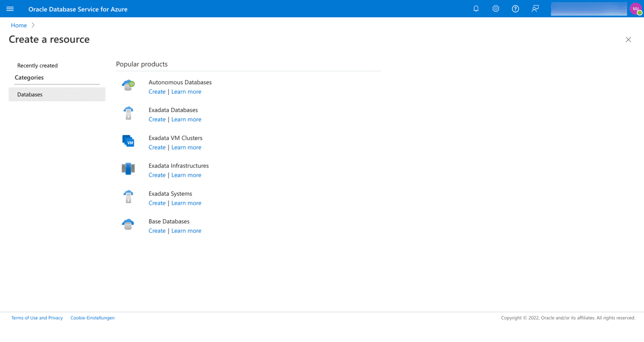Select Recently created in sidebar
644x342 pixels.
[38, 65]
